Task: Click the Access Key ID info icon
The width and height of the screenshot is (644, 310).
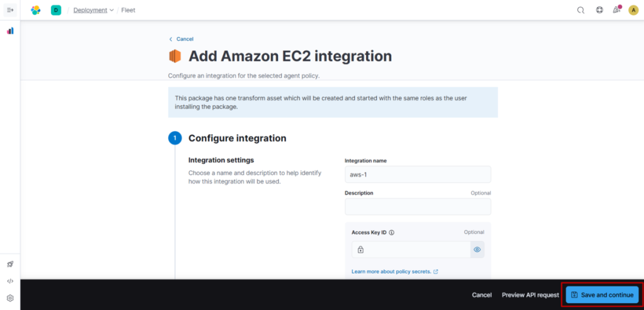Action: (x=392, y=232)
